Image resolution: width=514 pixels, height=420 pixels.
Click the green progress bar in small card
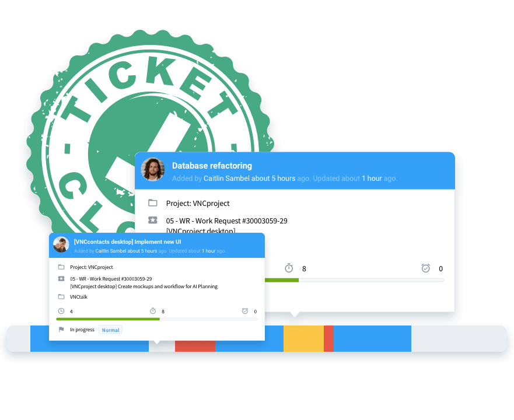108,319
